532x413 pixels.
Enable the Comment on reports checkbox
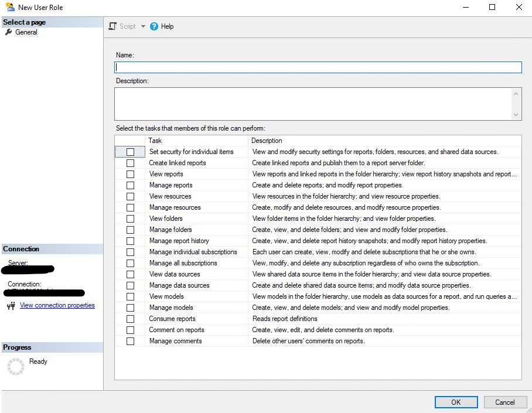tap(130, 330)
